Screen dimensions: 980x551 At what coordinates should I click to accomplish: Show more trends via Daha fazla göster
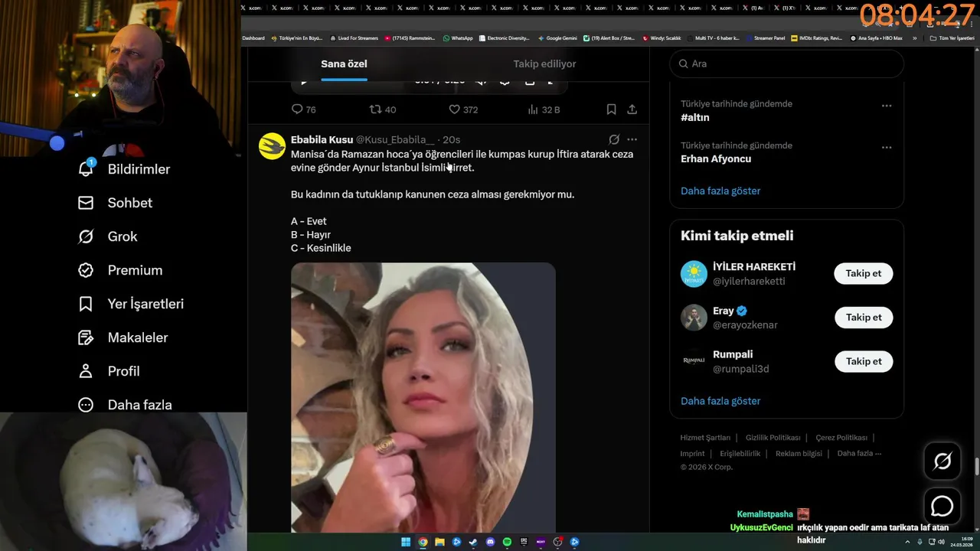click(720, 191)
